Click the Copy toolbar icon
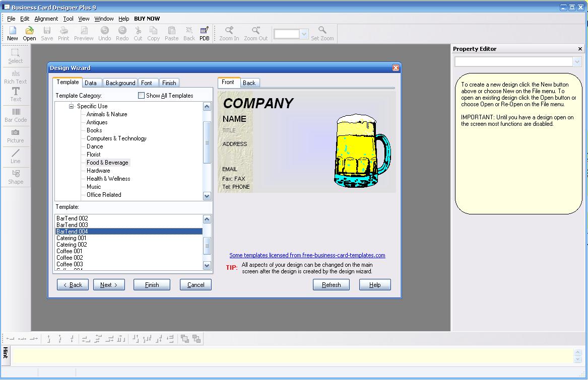This screenshot has height=380, width=588. [153, 33]
